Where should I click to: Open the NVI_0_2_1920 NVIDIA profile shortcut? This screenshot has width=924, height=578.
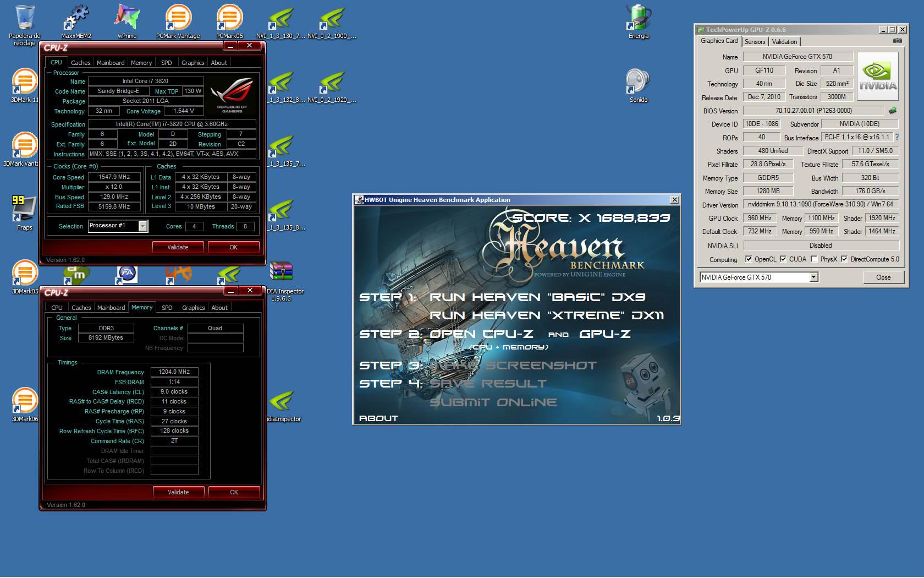(332, 87)
